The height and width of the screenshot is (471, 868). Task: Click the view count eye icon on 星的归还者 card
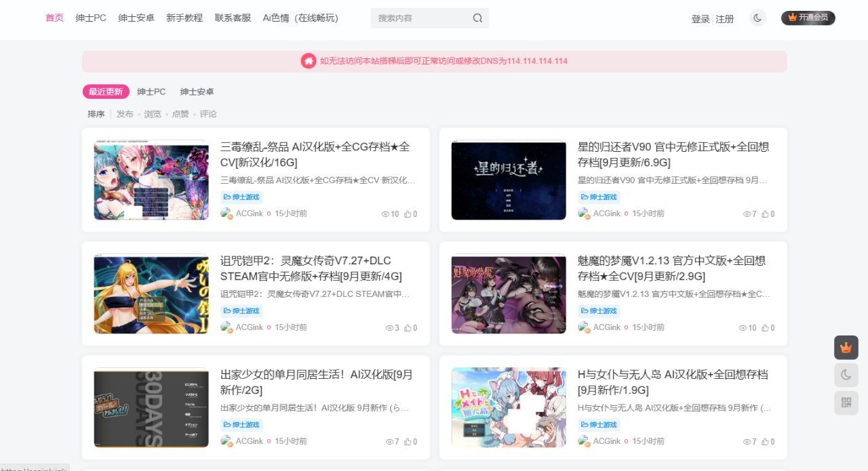click(x=747, y=214)
